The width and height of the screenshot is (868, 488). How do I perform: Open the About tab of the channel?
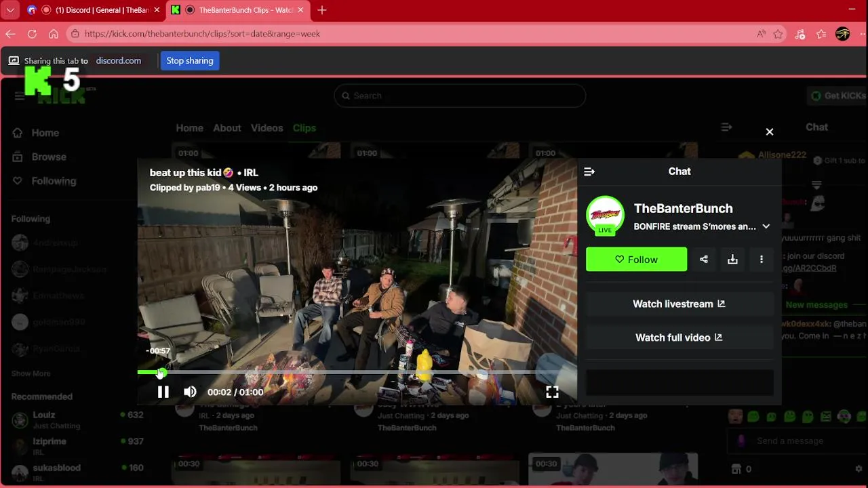(226, 128)
